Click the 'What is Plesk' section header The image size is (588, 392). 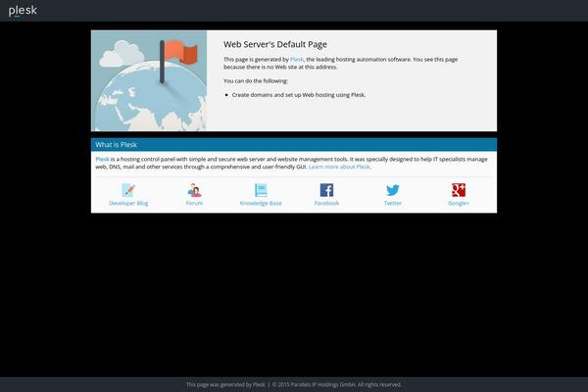(x=294, y=145)
